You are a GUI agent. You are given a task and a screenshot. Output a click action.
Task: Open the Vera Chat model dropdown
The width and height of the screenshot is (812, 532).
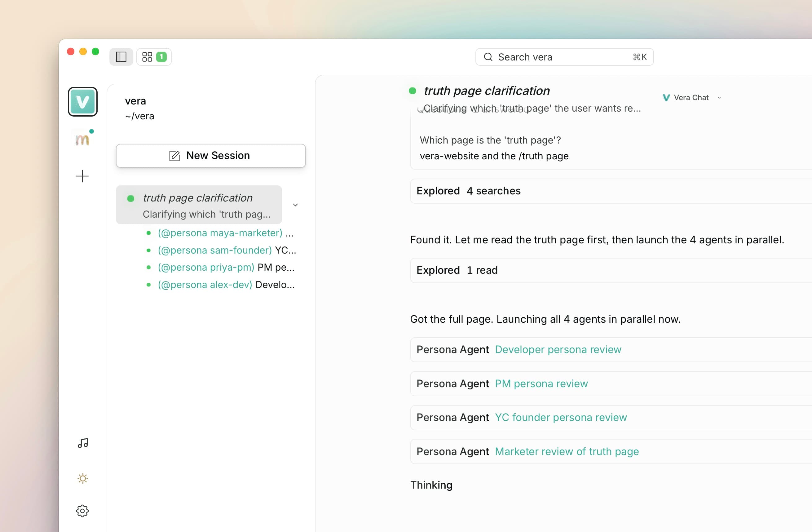click(720, 98)
